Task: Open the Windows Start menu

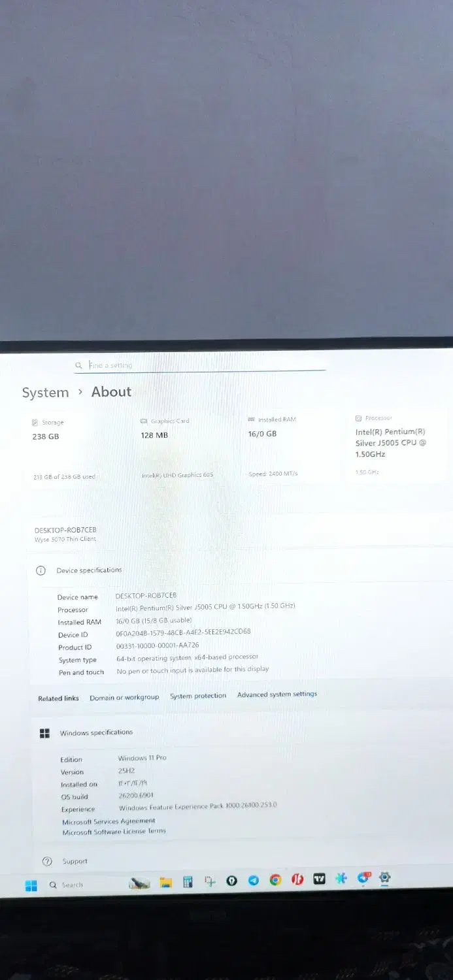Action: point(31,885)
